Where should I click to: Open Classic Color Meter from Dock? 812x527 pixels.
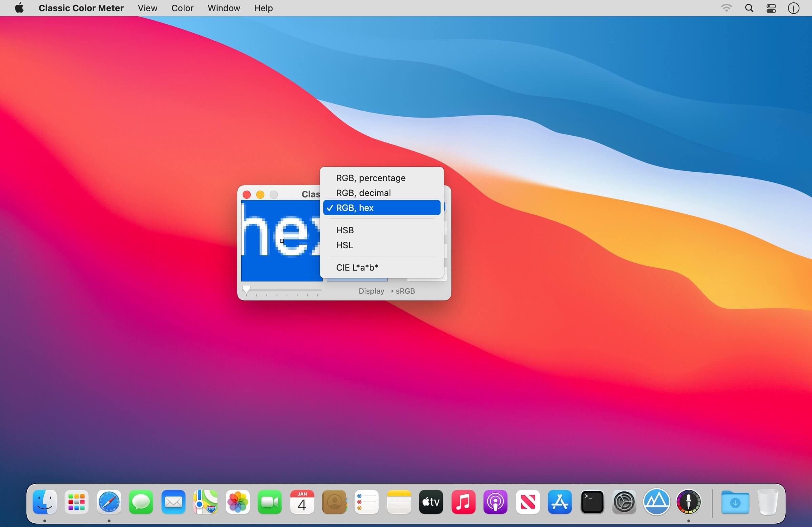[688, 502]
